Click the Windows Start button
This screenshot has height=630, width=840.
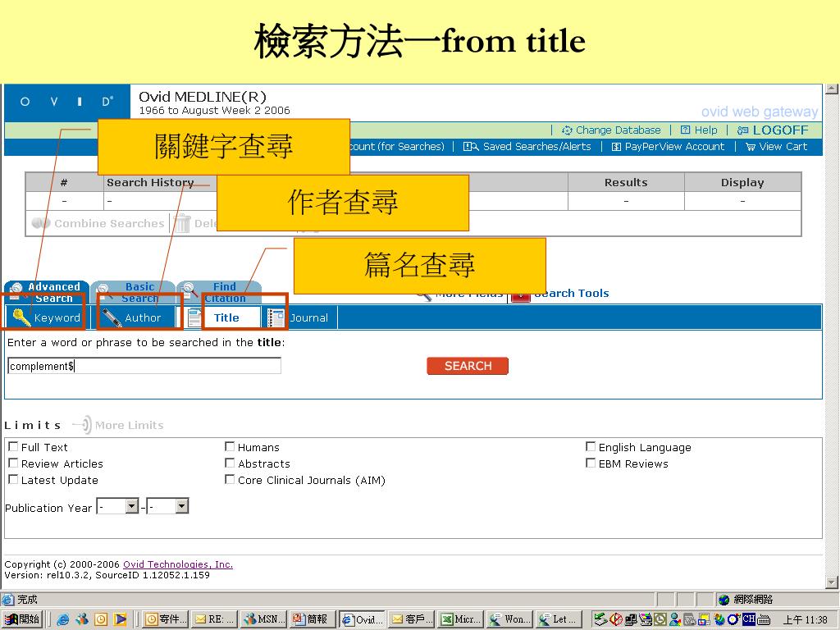[x=21, y=619]
